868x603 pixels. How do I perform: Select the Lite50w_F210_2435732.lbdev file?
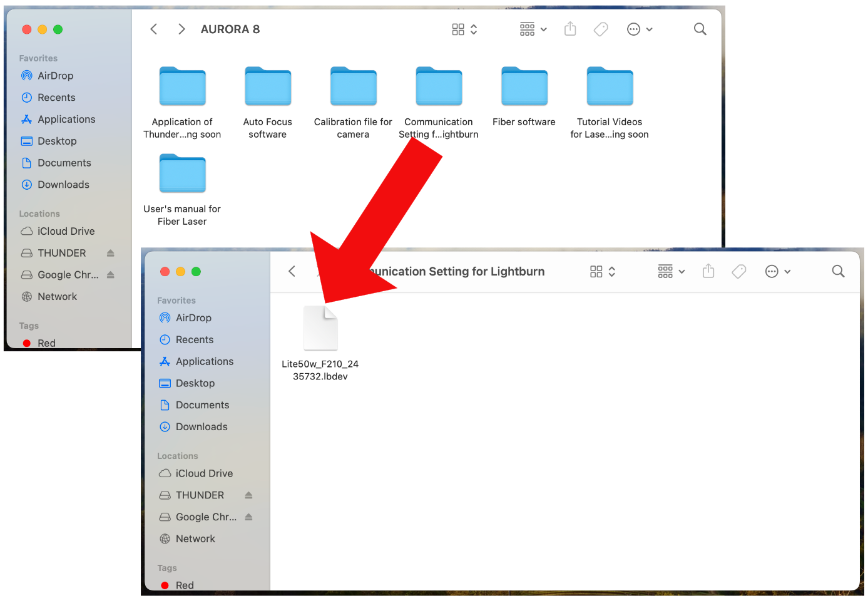click(x=321, y=328)
